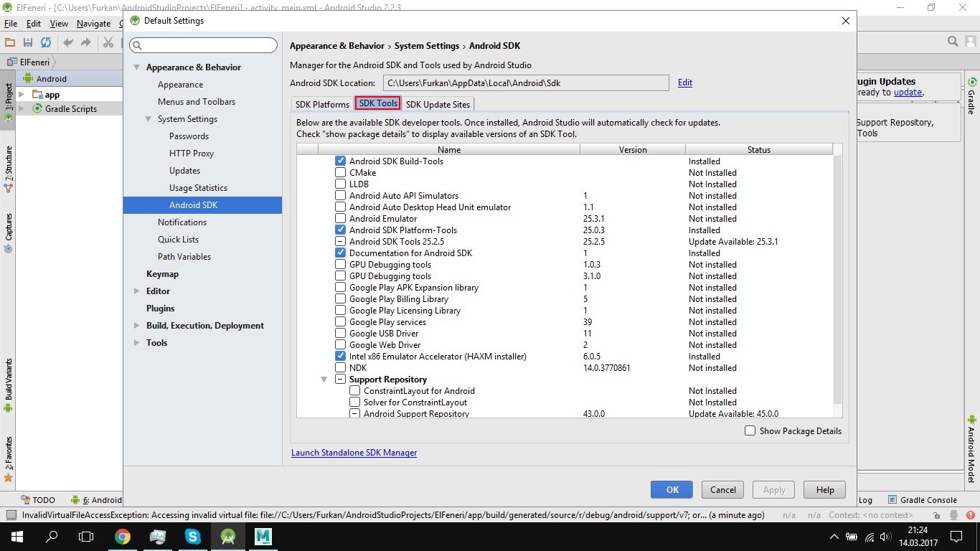This screenshot has height=551, width=980.
Task: Click OK to confirm settings
Action: 672,490
